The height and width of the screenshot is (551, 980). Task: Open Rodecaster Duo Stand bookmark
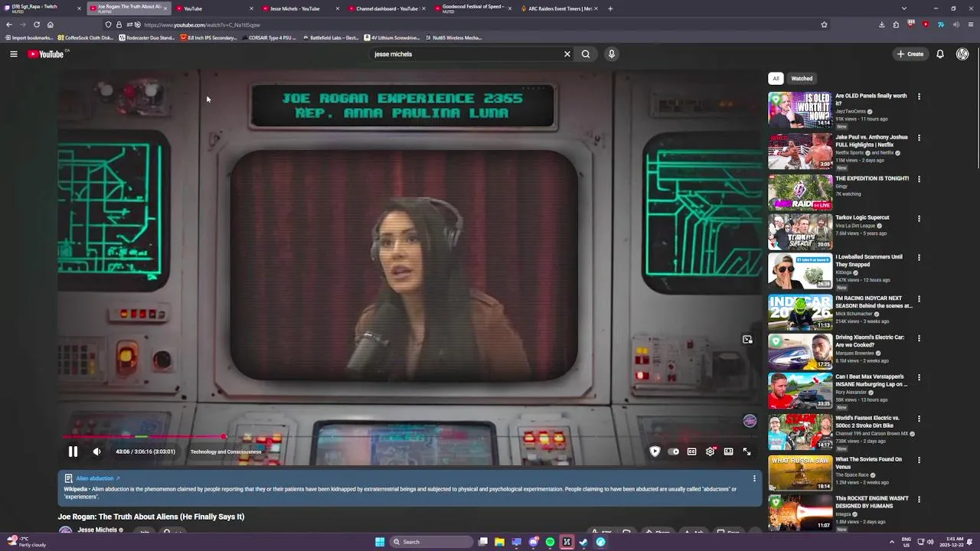(x=147, y=37)
